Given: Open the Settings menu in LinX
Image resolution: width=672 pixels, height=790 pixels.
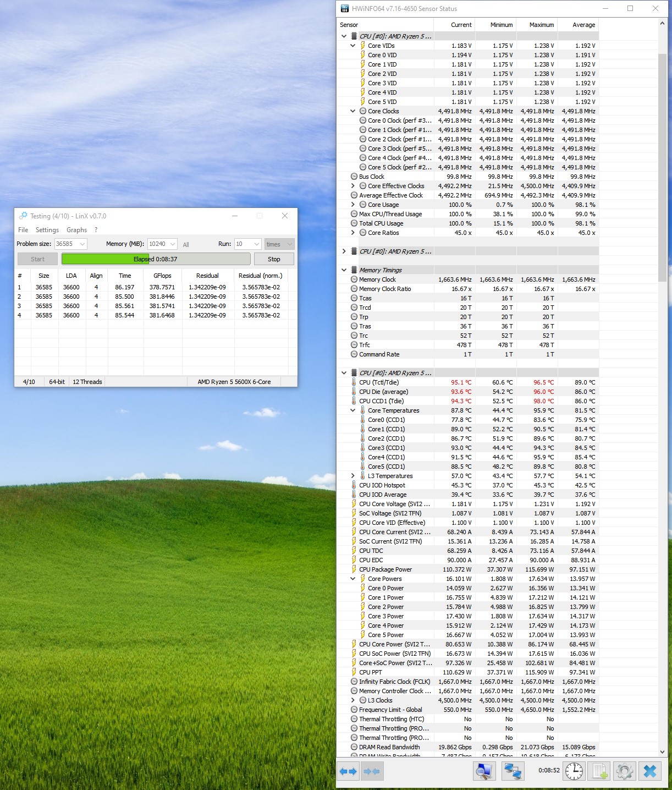Looking at the screenshot, I should tap(47, 230).
